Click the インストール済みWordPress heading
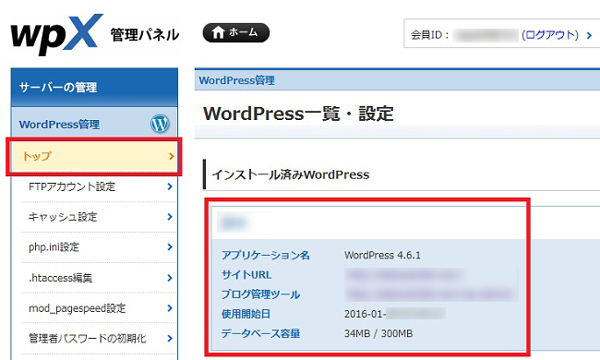Screen dimensions: 600x360 pyautogui.click(x=290, y=175)
